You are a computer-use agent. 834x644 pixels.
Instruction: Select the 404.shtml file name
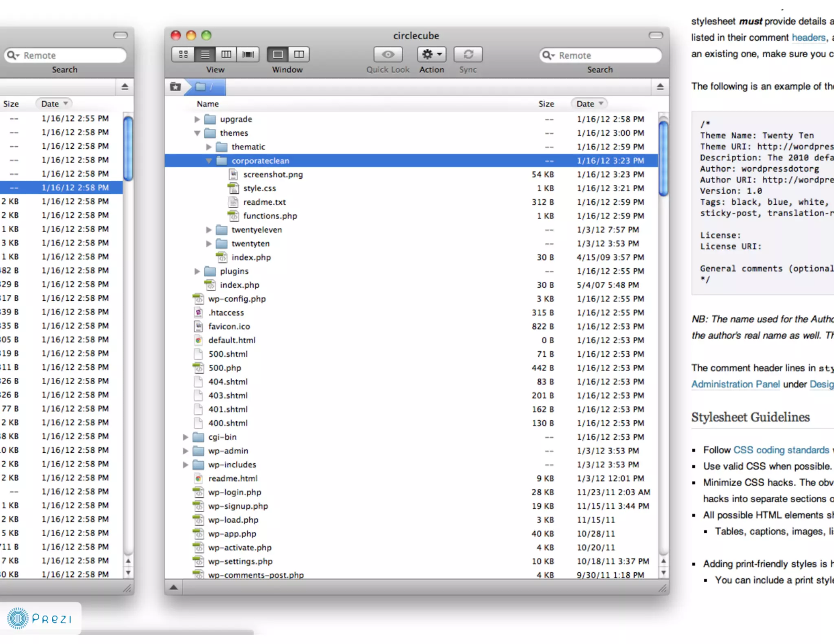coord(228,382)
